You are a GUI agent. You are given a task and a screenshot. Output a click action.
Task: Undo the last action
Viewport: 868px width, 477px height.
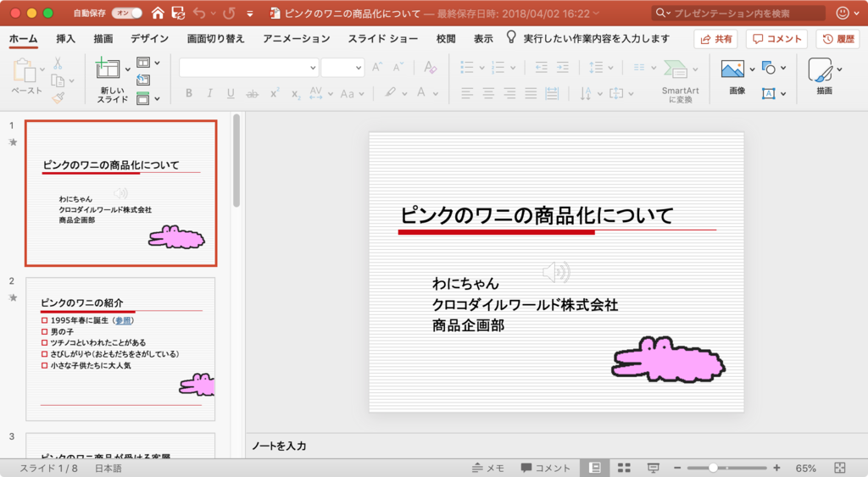pos(199,13)
